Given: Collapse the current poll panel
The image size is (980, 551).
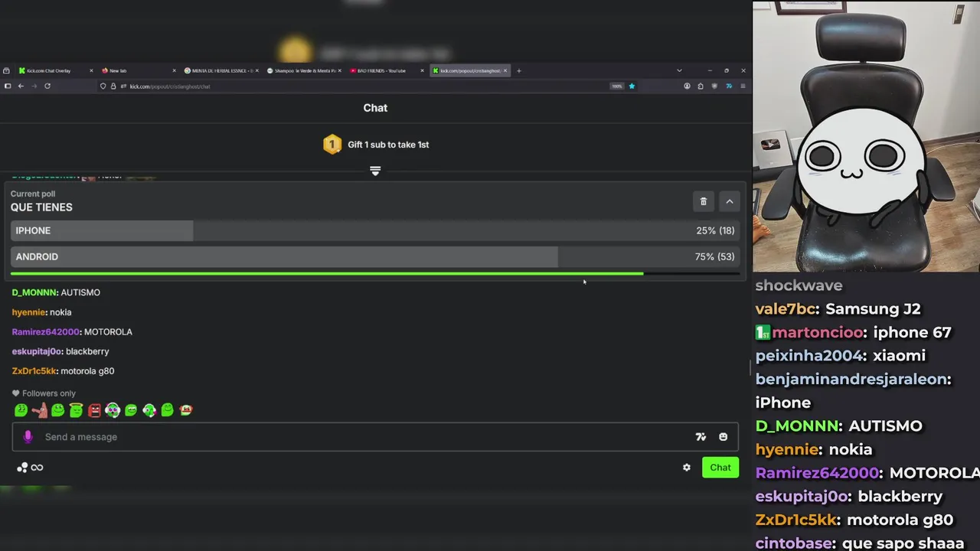Looking at the screenshot, I should [x=730, y=201].
